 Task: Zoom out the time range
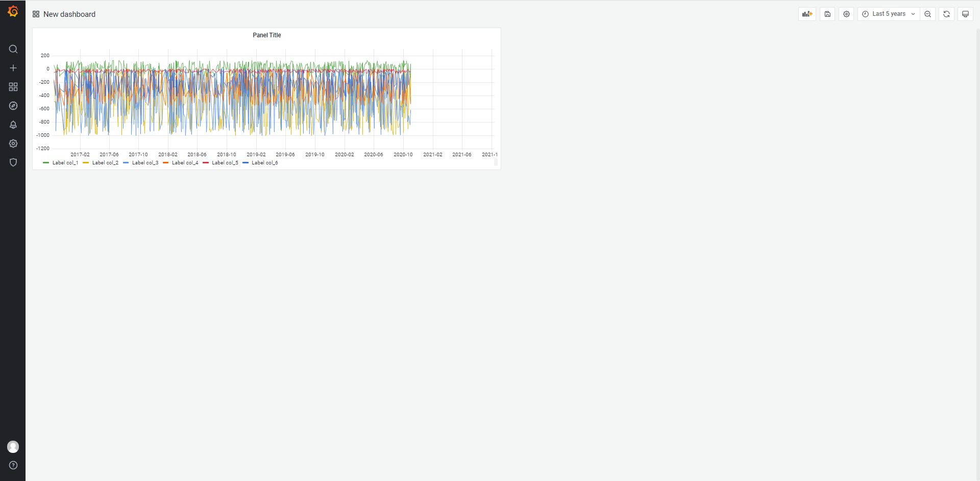tap(927, 14)
